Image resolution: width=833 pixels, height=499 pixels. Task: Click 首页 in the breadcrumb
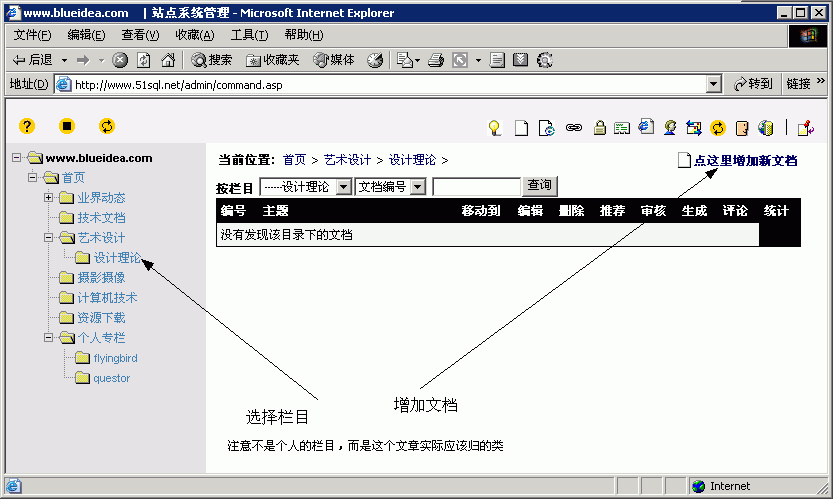point(294,160)
